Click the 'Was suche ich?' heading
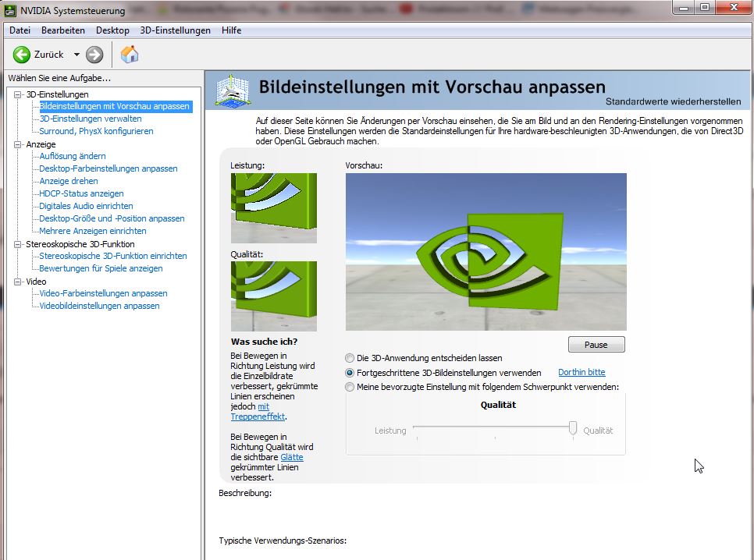 (264, 342)
